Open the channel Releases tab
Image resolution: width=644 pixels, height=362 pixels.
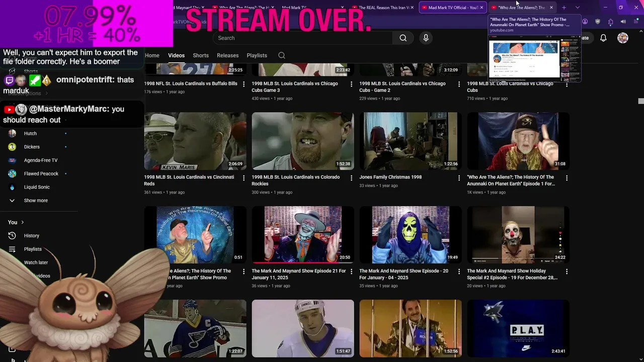pyautogui.click(x=227, y=55)
